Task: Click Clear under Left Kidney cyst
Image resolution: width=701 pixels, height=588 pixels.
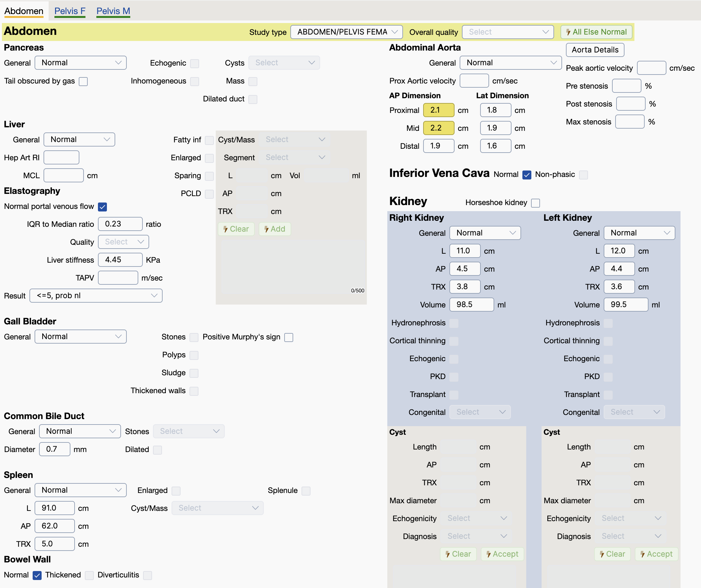Action: click(x=612, y=554)
